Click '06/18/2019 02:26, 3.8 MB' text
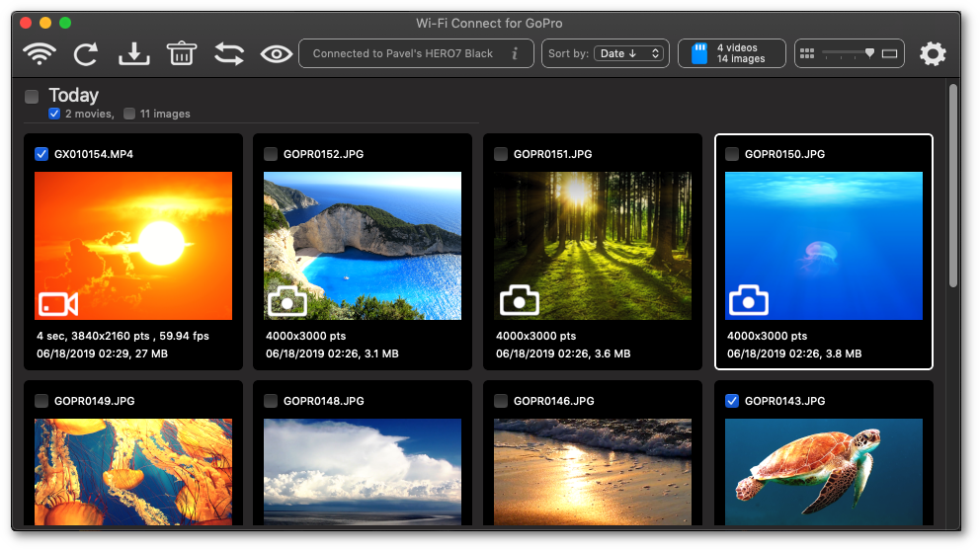Image resolution: width=980 pixels, height=550 pixels. click(x=793, y=354)
